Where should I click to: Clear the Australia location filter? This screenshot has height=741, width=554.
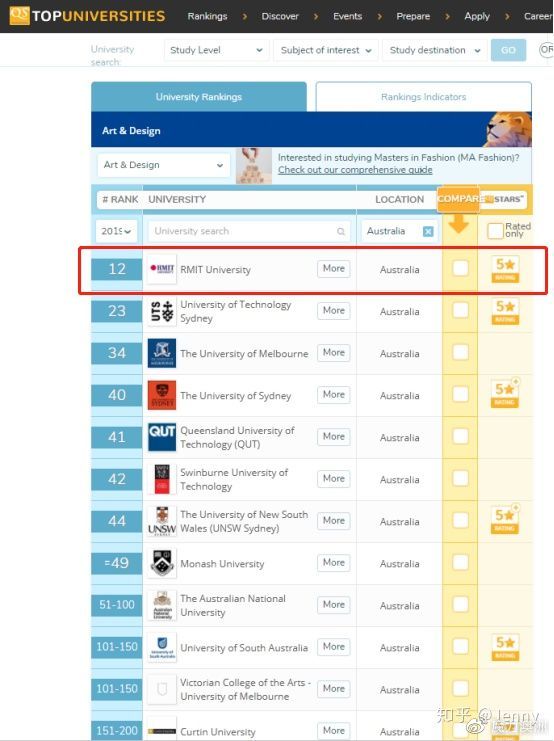(x=428, y=231)
